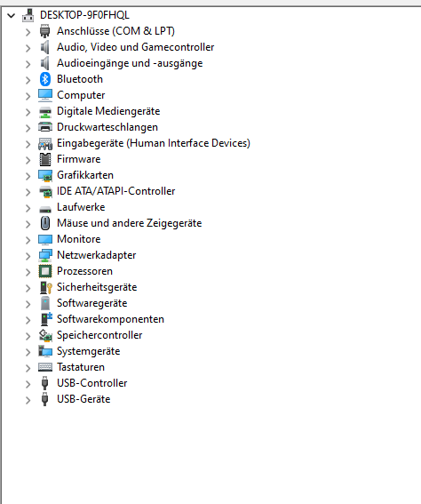Click the Prozessoren CPU icon
This screenshot has width=421, height=504.
pyautogui.click(x=45, y=271)
